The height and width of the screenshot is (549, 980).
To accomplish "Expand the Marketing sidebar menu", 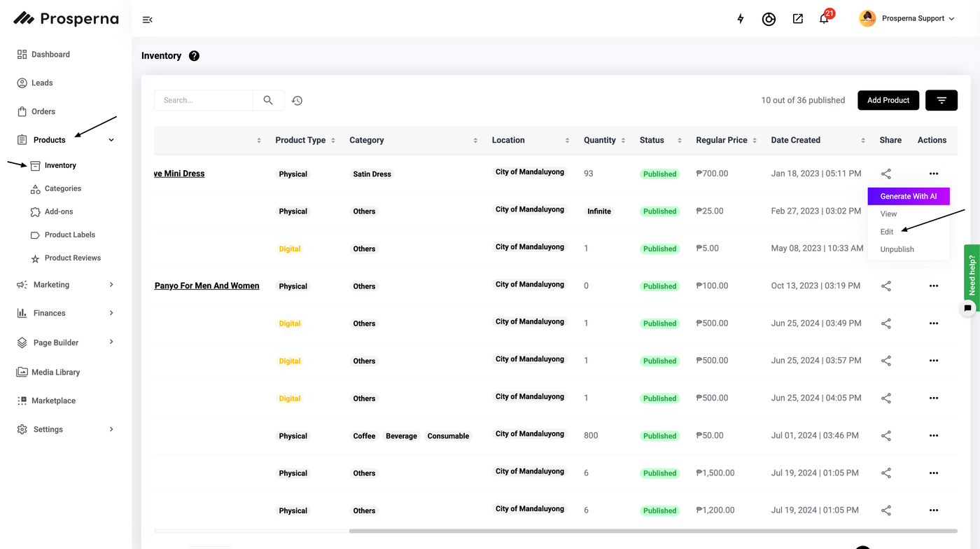I will click(x=111, y=284).
